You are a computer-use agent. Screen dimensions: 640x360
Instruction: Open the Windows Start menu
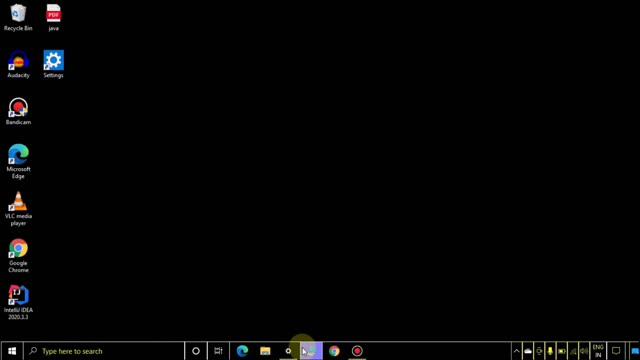[x=12, y=351]
